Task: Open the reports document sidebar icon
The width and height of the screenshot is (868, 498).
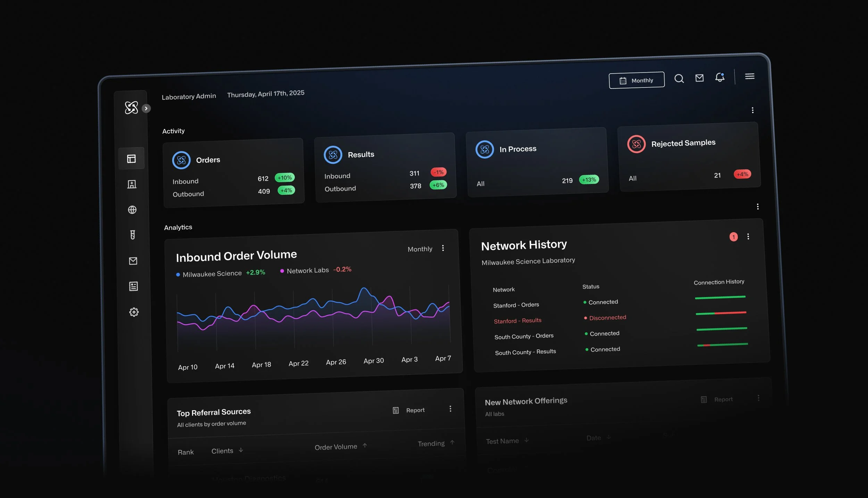Action: [x=133, y=286]
